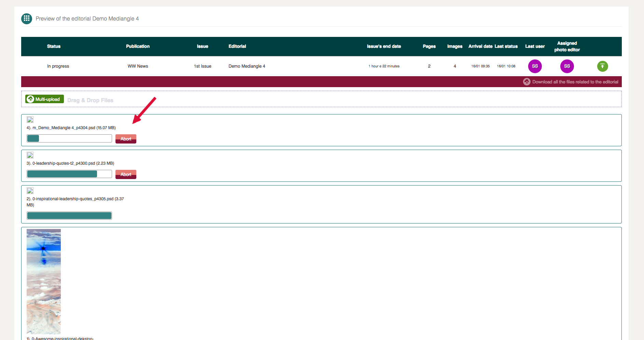Screen dimensions: 644x340
Task: Sort by the Publication column header
Action: [138, 46]
